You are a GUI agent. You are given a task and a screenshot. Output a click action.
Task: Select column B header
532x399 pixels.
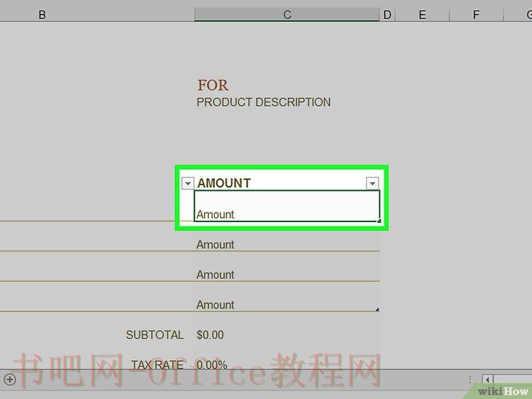click(42, 15)
